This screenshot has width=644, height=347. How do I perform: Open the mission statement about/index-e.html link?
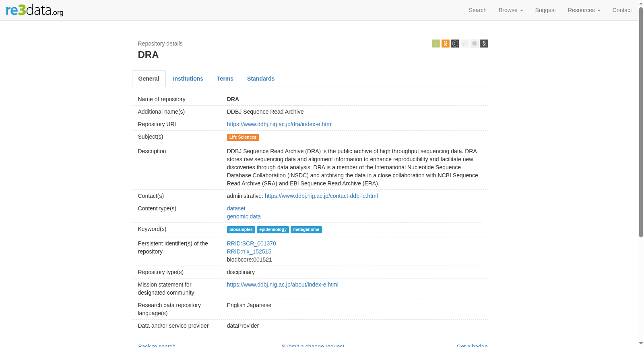pos(283,285)
